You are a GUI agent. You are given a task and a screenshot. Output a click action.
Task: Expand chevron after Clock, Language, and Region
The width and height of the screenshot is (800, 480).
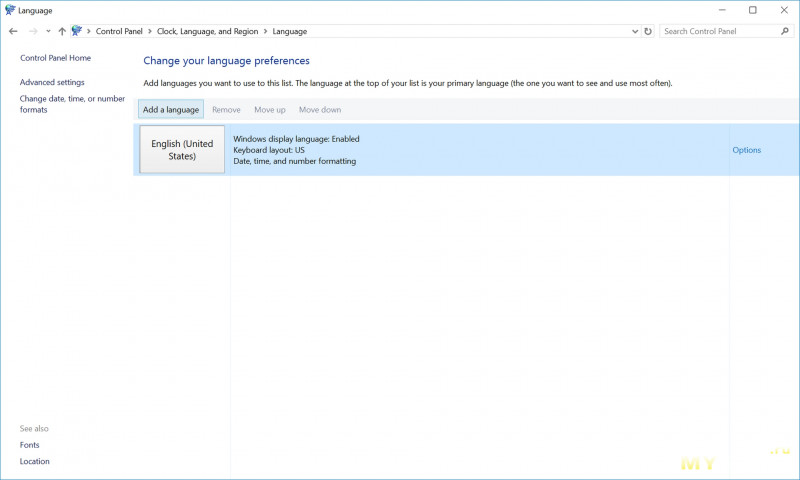[x=268, y=31]
